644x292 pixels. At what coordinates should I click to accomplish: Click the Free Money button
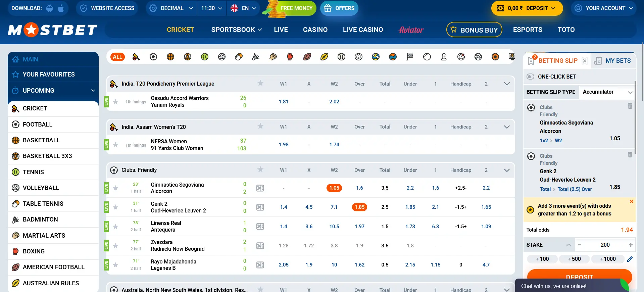point(290,8)
